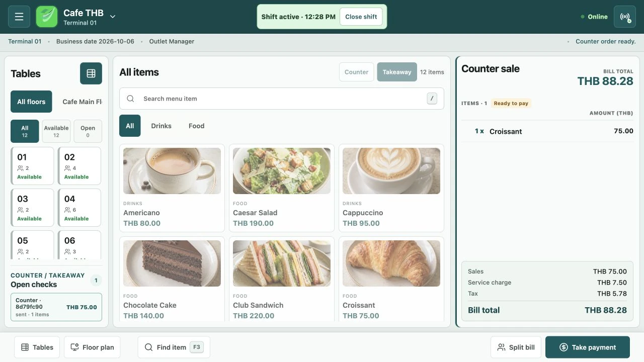Close the active shift
Image resolution: width=644 pixels, height=362 pixels.
click(x=361, y=17)
